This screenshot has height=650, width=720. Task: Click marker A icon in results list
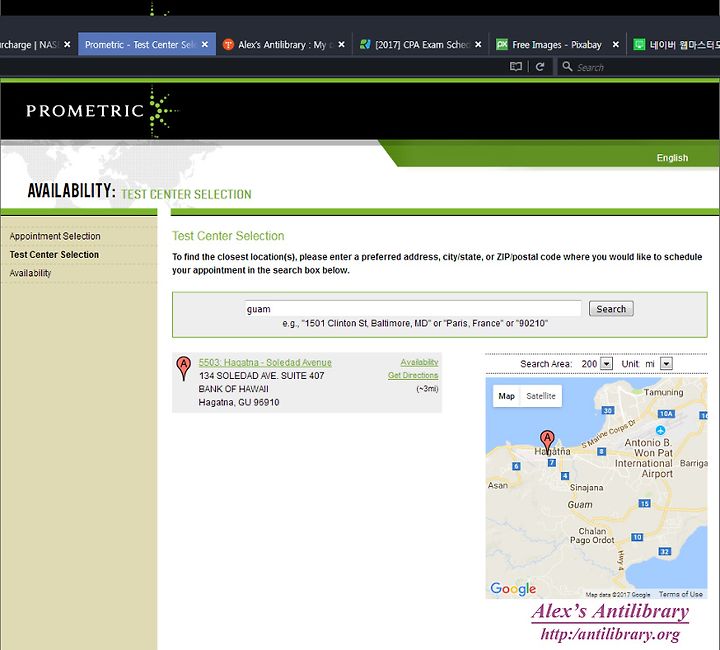[x=183, y=368]
